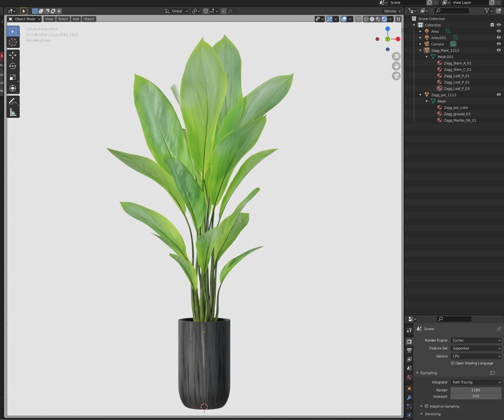Exclude Collection via its checkbox
504x420 pixels.
point(492,25)
